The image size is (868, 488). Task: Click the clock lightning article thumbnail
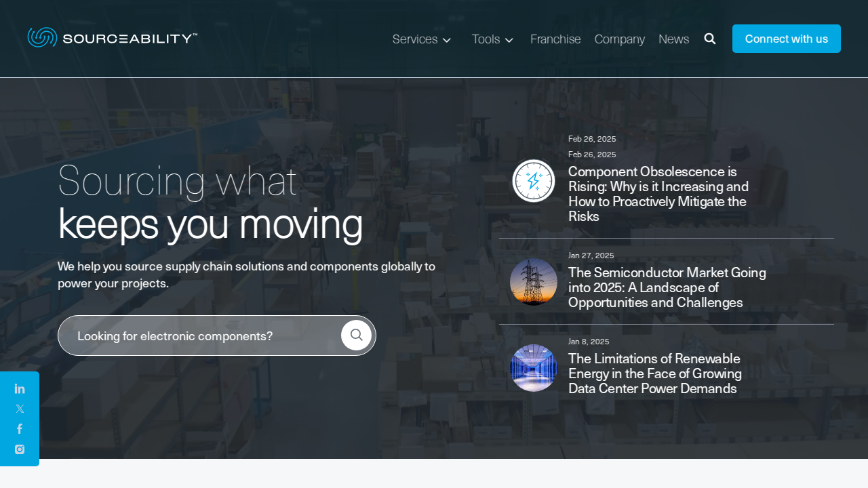point(534,181)
